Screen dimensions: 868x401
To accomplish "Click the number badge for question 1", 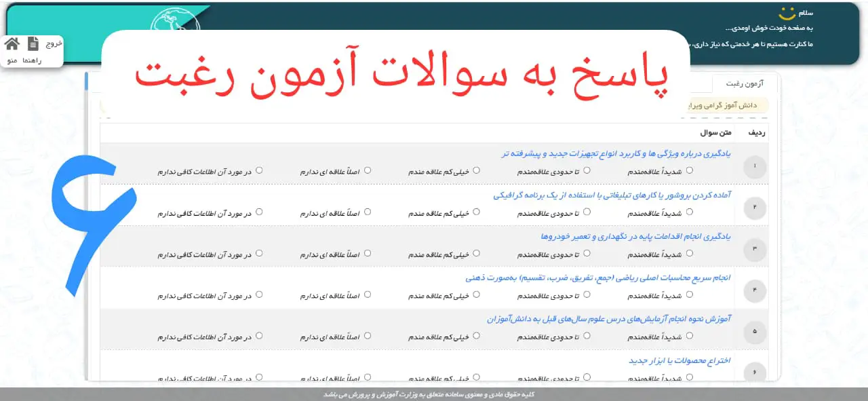I will pyautogui.click(x=754, y=166).
